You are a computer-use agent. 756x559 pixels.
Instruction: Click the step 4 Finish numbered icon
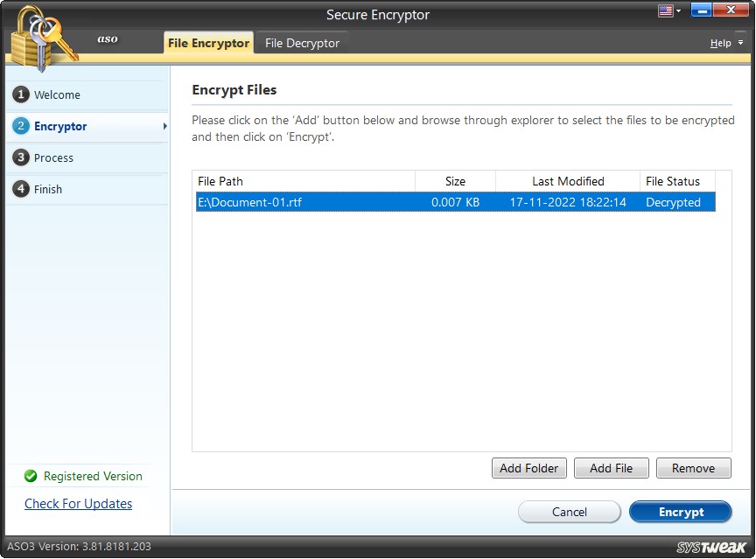tap(21, 189)
